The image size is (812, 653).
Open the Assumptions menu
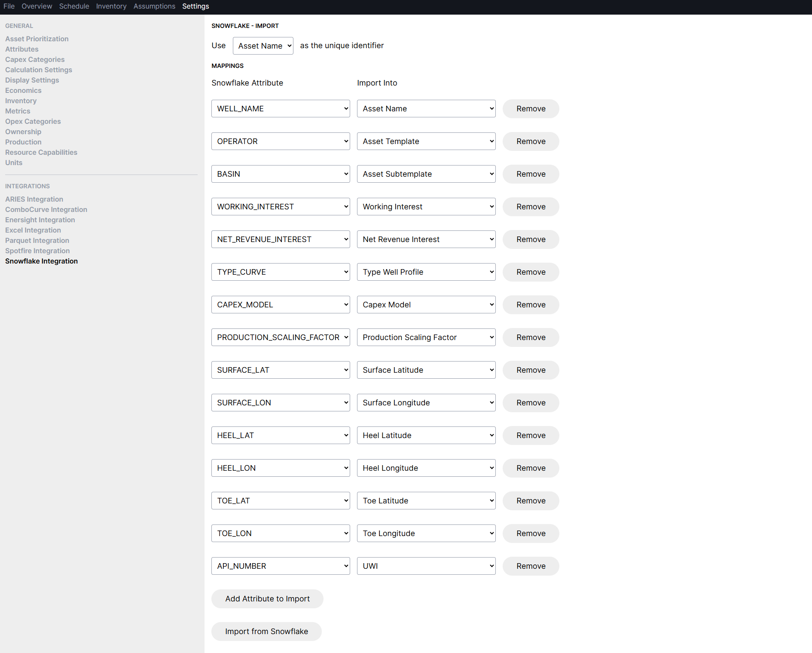(x=154, y=6)
